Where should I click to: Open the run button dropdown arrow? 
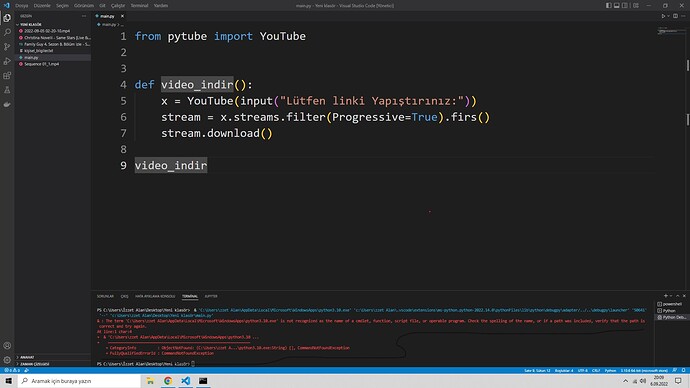coord(668,16)
